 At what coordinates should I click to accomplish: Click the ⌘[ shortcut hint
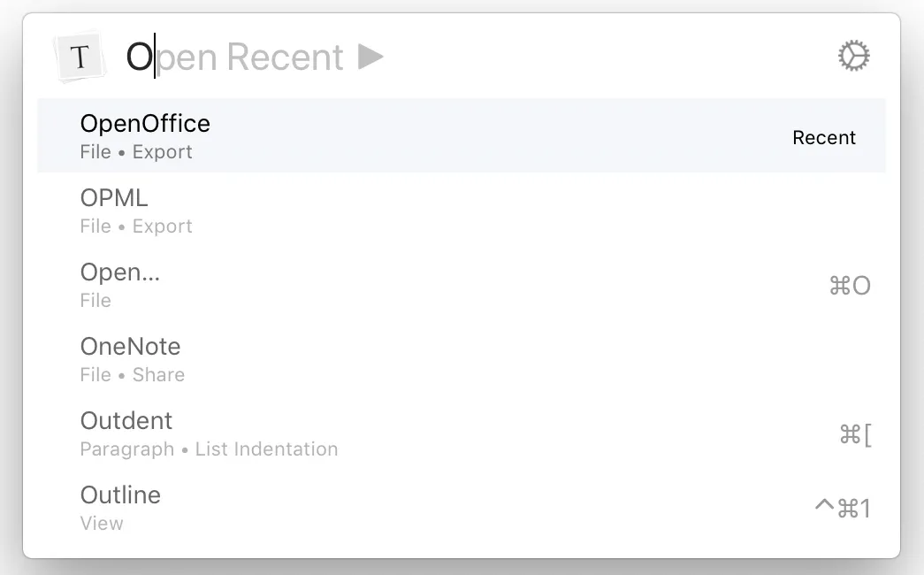pyautogui.click(x=854, y=434)
